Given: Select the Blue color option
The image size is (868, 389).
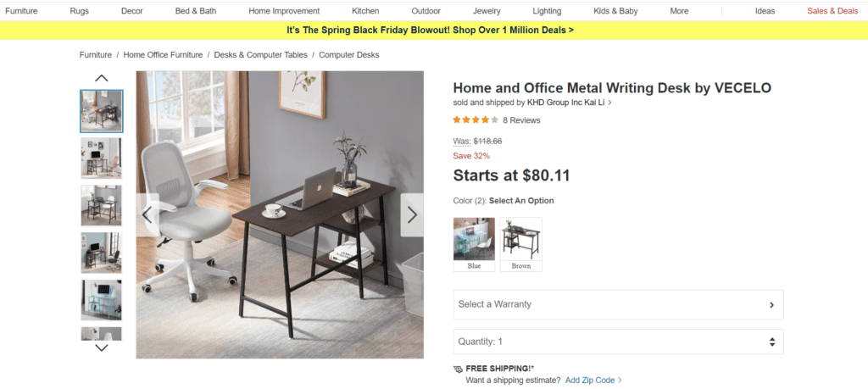Looking at the screenshot, I should [x=474, y=244].
